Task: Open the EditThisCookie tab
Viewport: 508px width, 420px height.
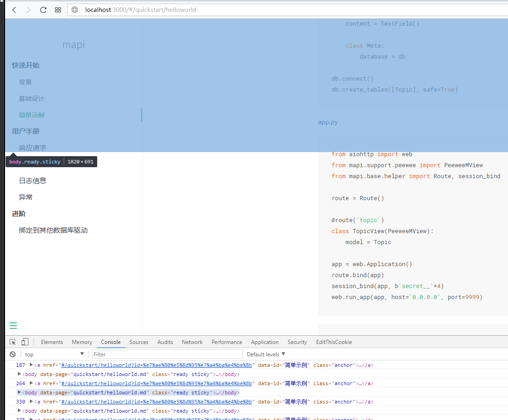Action: coord(334,342)
